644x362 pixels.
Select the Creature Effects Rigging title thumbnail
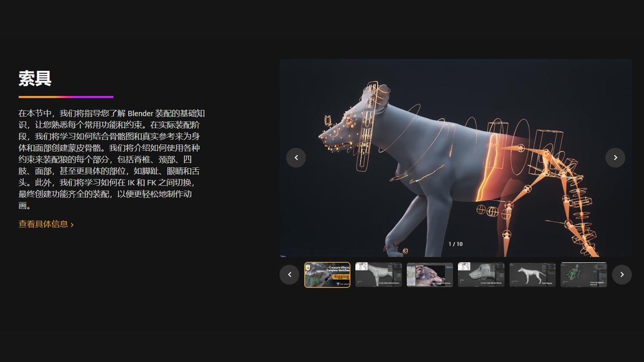[x=327, y=275]
